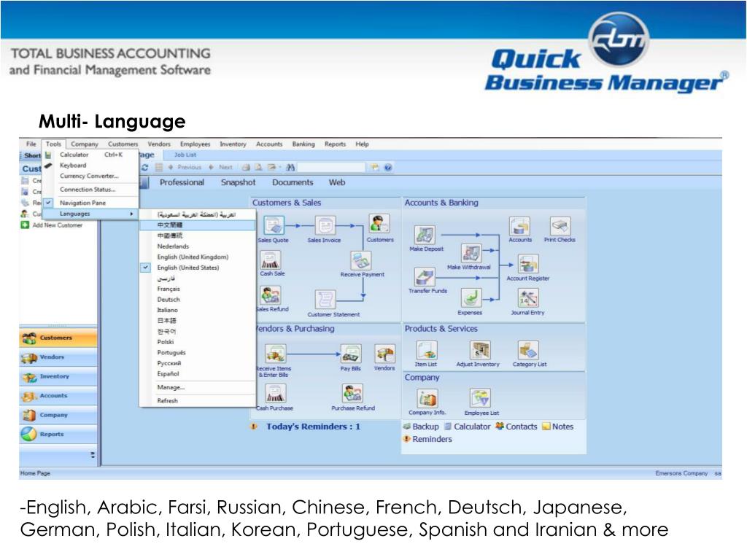The image size is (747, 560).
Task: Click the Backup link
Action: pos(421,427)
